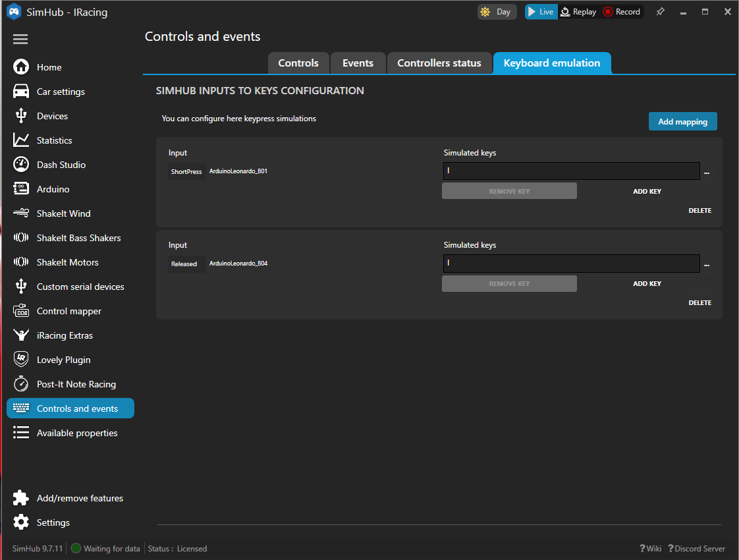Click the iRacing Extras icon

click(x=20, y=335)
